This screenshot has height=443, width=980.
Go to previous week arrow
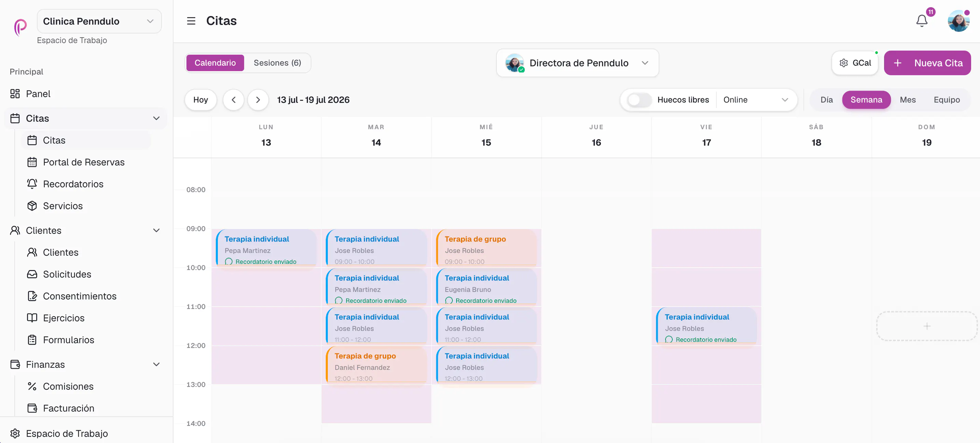point(234,100)
